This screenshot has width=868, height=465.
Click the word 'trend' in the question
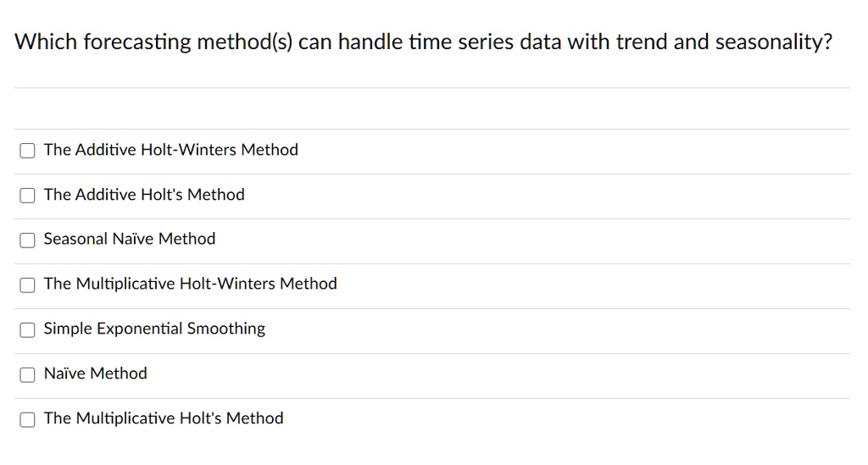tap(642, 42)
